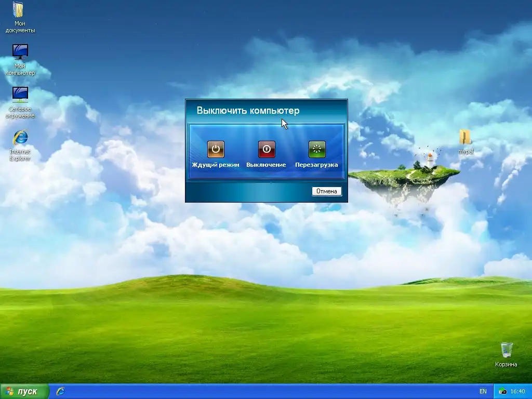
Task: Select the Ждущий режим label
Action: point(216,165)
